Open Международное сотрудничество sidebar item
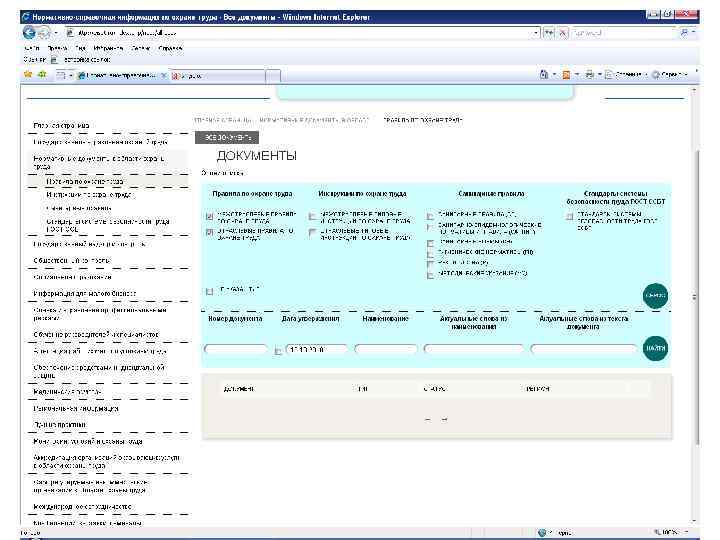 [x=83, y=506]
